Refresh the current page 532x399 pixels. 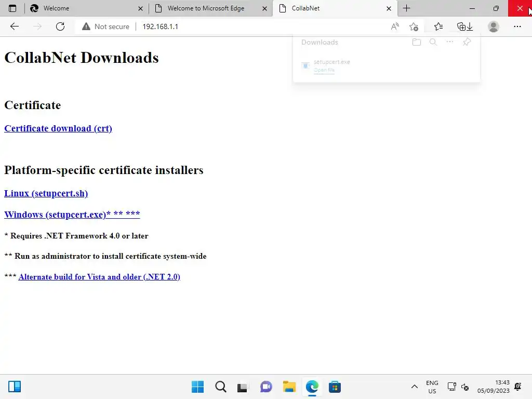tap(60, 26)
